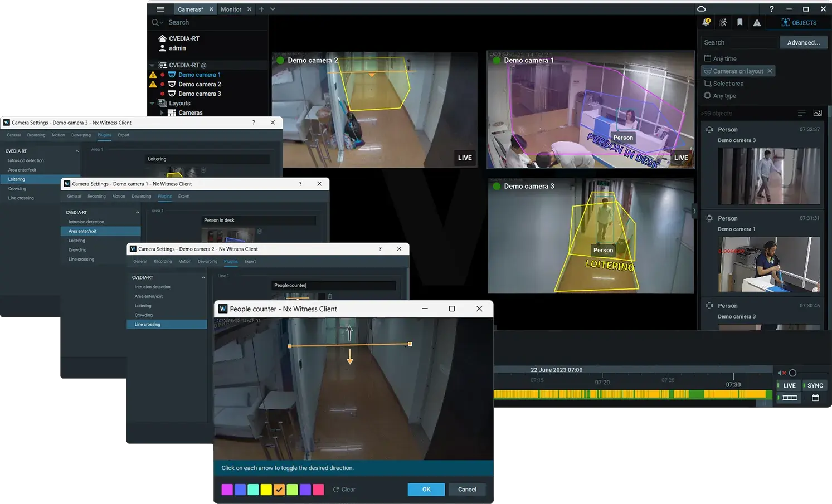
Task: Switch to image thumbnail view in Objects panel
Action: 818,113
